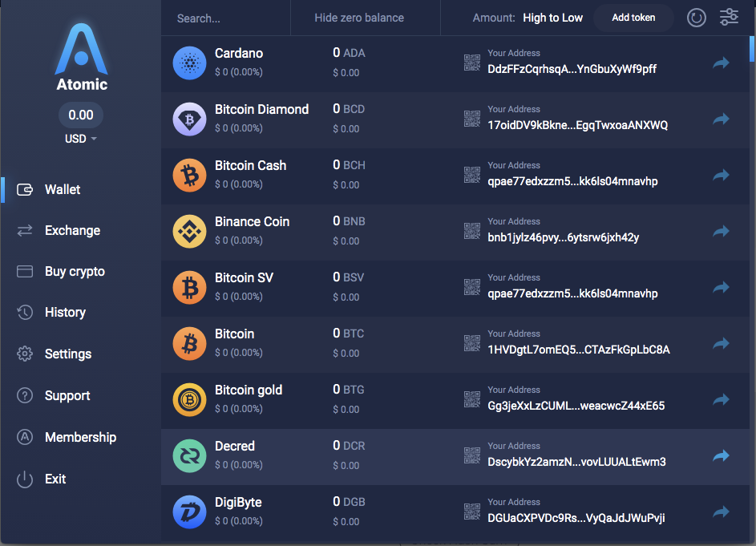Click the Search input field

click(x=224, y=18)
